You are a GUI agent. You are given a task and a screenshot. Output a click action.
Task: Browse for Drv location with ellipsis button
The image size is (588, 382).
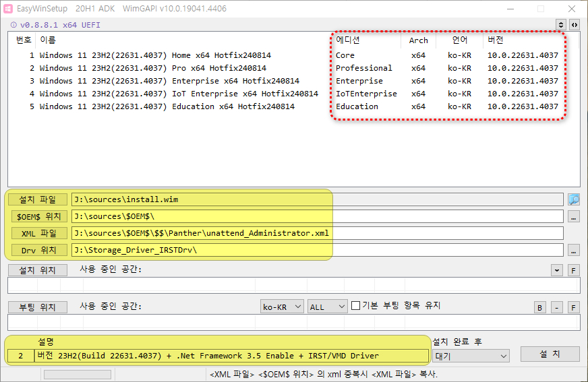pos(574,250)
